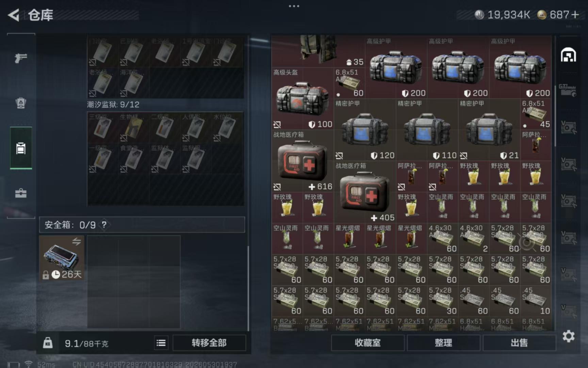The image size is (588, 368).
Task: Tap the 整理 sort button
Action: (443, 343)
